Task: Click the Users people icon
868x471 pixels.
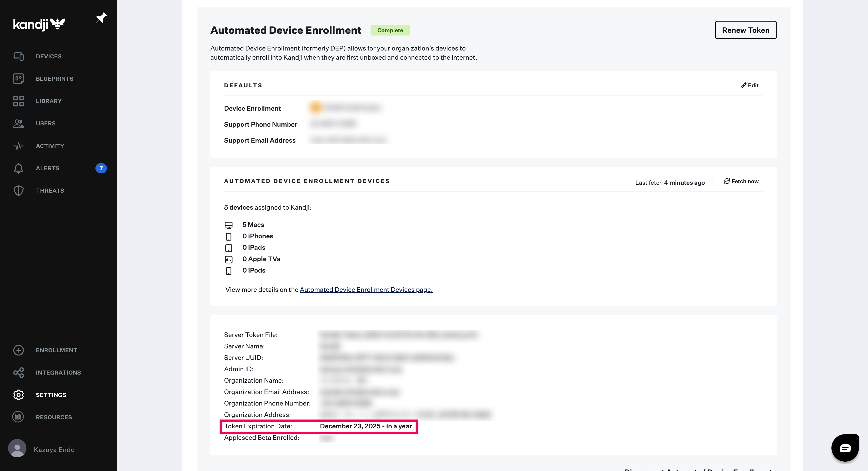Action: 19,123
